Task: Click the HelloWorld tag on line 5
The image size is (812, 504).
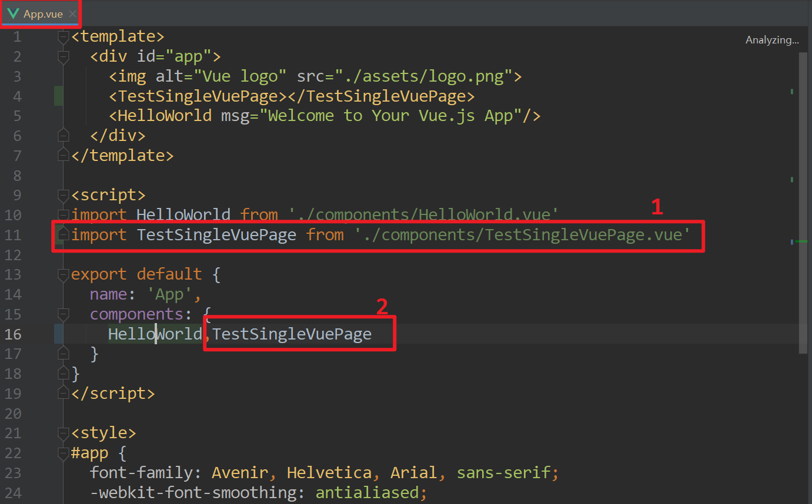Action: click(x=165, y=116)
